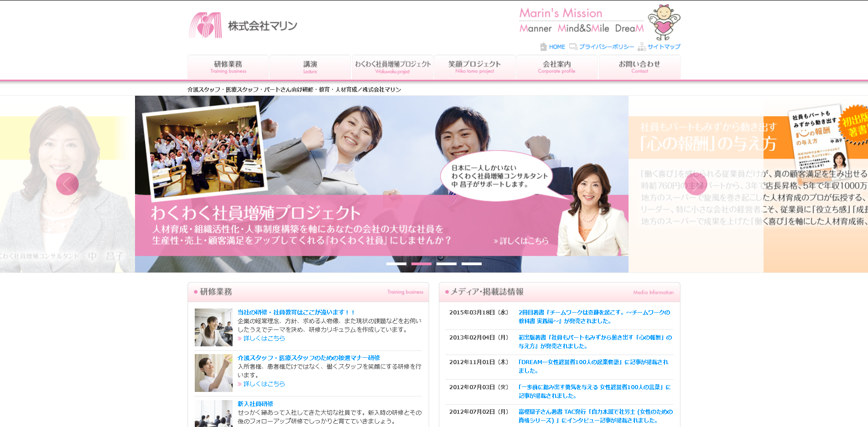Click the sitemap tree icon beside サイトマップ
This screenshot has width=868, height=427.
click(x=641, y=46)
